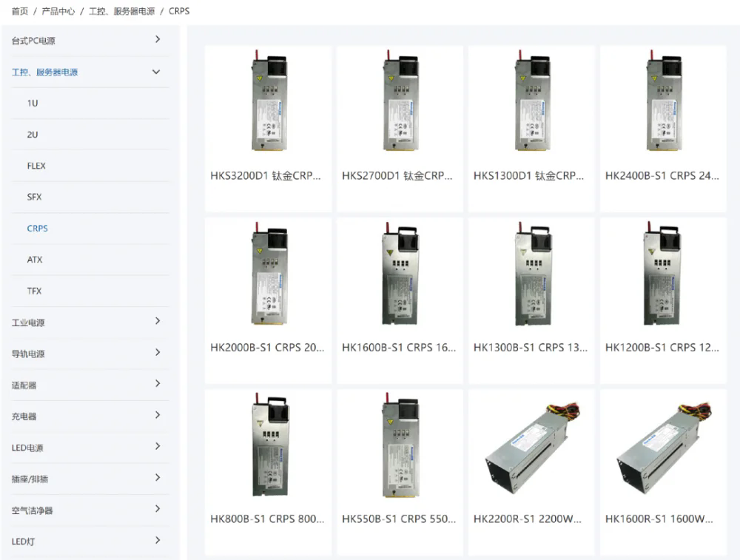Viewport: 740px width, 560px height.
Task: Click the HK800B-S1 CRPS 800 title
Action: pyautogui.click(x=268, y=519)
